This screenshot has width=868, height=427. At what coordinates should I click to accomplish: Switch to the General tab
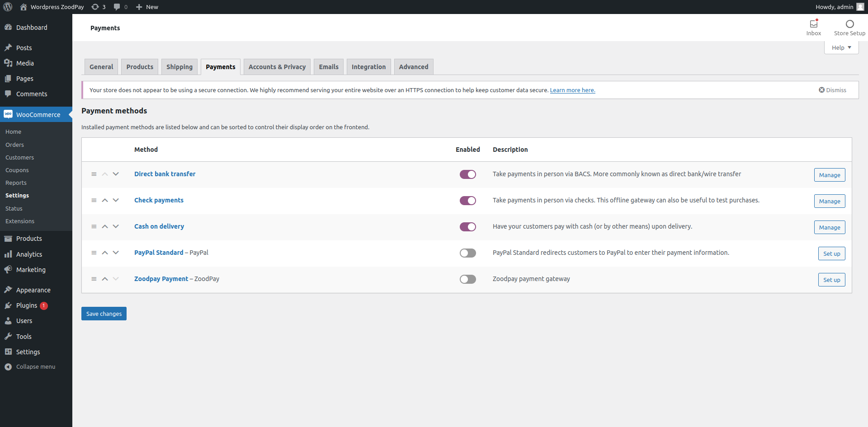tap(101, 67)
